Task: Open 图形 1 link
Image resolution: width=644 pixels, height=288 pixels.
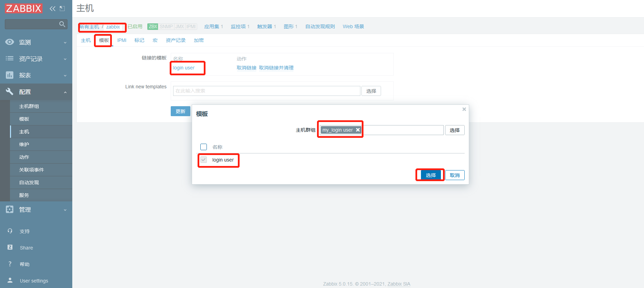Action: pyautogui.click(x=291, y=26)
